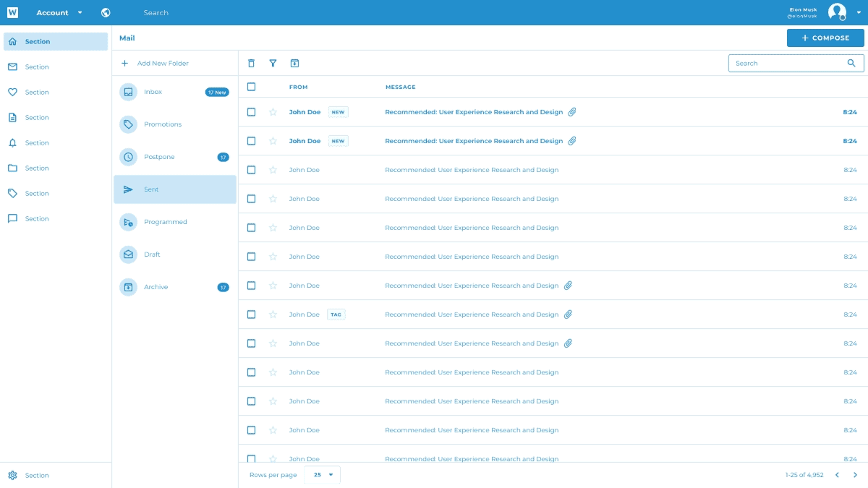Check the first message's checkbox
Screen dimensions: 868x488
pyautogui.click(x=251, y=112)
